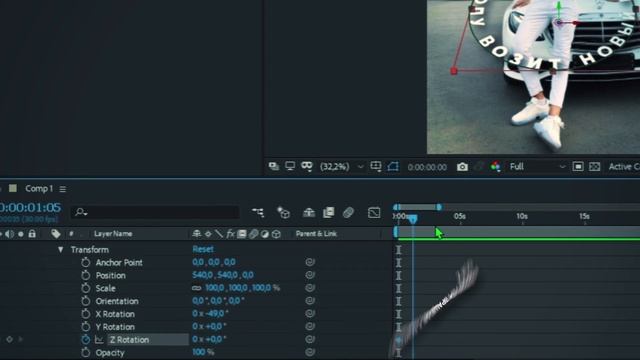Image resolution: width=640 pixels, height=360 pixels.
Task: Click the Scale expression pick whip
Action: (310, 288)
